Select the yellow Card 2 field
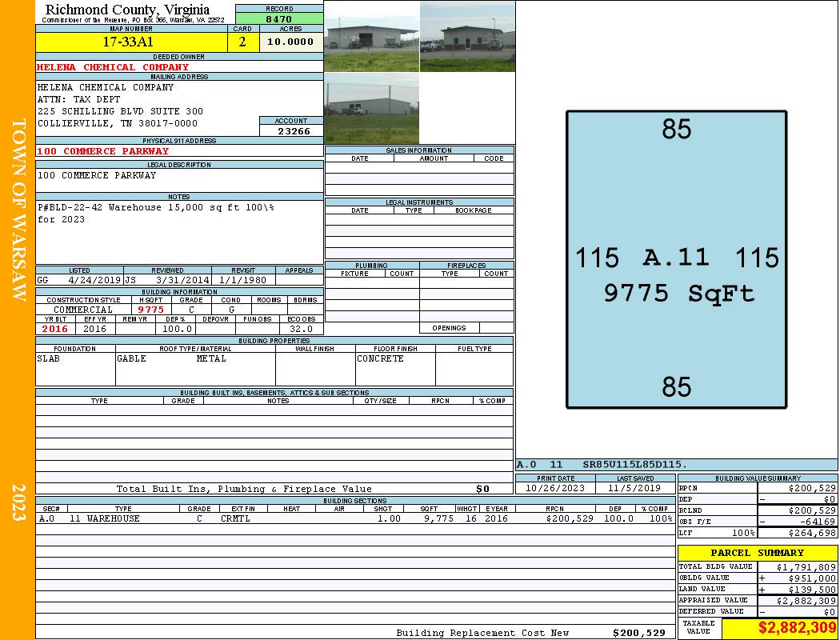Viewport: 840px width, 640px height. pos(243,42)
